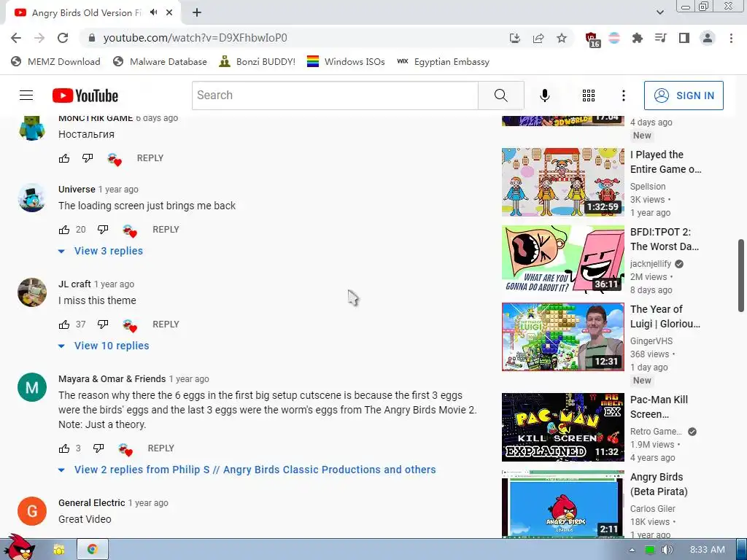The height and width of the screenshot is (560, 747).
Task: Open file explorer taskbar icon
Action: [x=59, y=550]
